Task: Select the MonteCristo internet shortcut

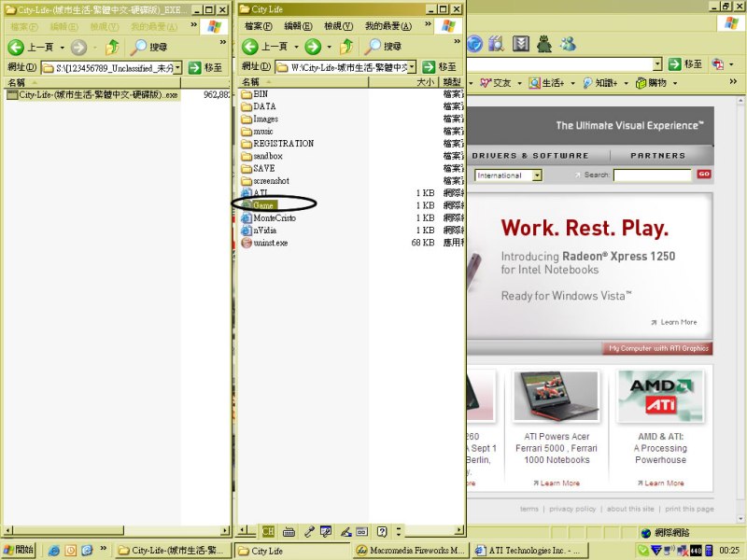Action: tap(269, 218)
